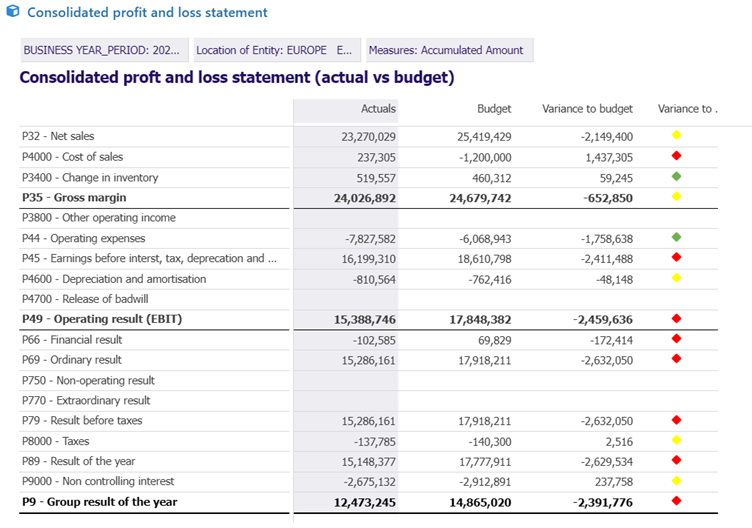Click the green variance diamond for Change in inventory
The height and width of the screenshot is (528, 752).
[676, 177]
